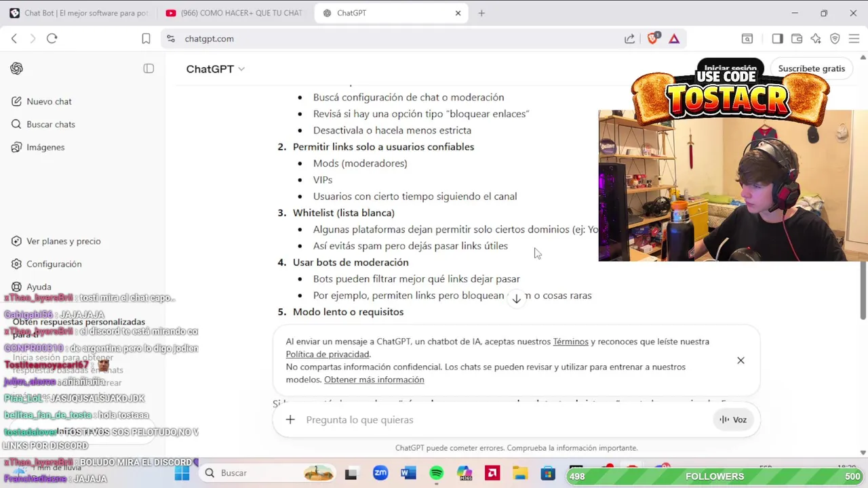Open Microsoft 365 Copilot from the taskbar

click(464, 473)
